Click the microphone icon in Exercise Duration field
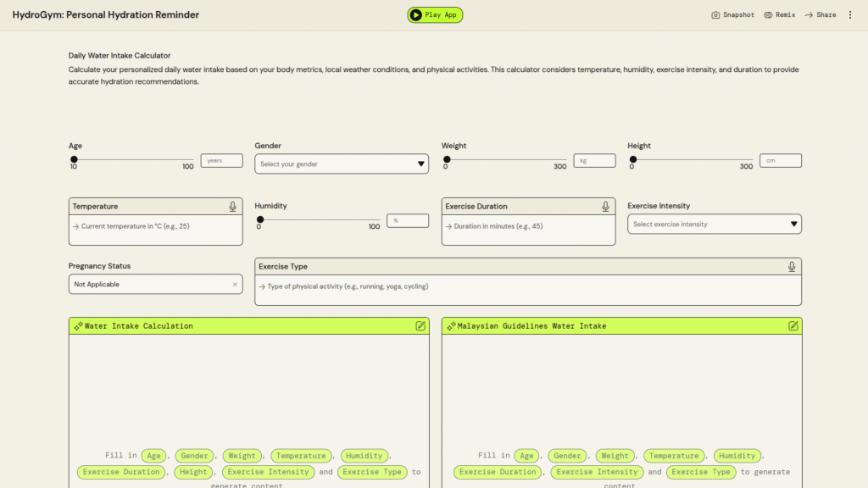 pyautogui.click(x=605, y=207)
